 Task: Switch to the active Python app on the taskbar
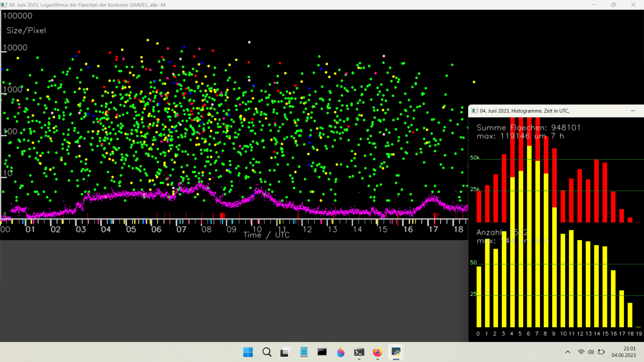click(x=396, y=352)
